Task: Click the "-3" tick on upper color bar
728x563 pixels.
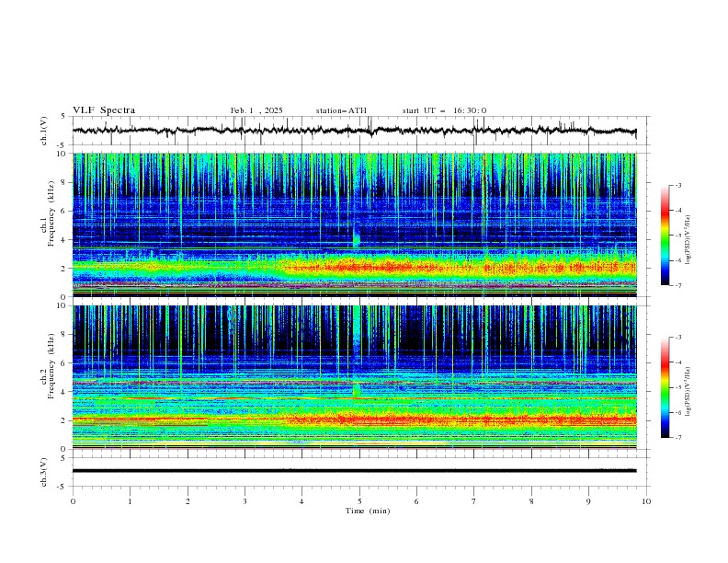Action: [x=678, y=185]
